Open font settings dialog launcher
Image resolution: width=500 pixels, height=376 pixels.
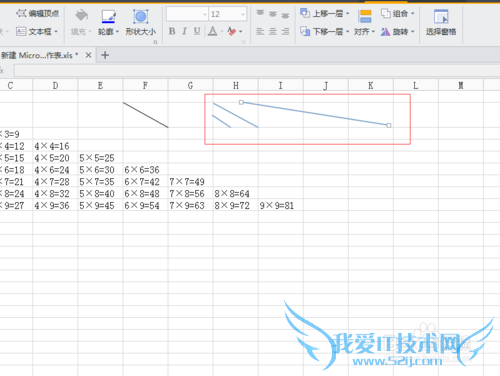point(244,42)
